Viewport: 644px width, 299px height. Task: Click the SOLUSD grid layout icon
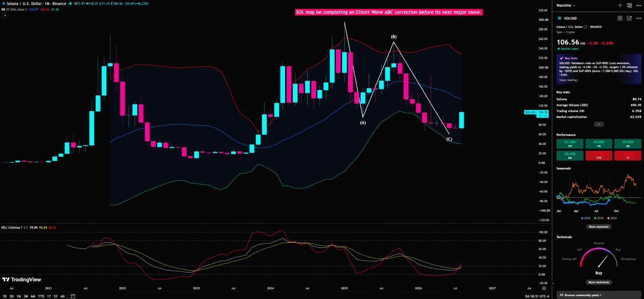(620, 18)
